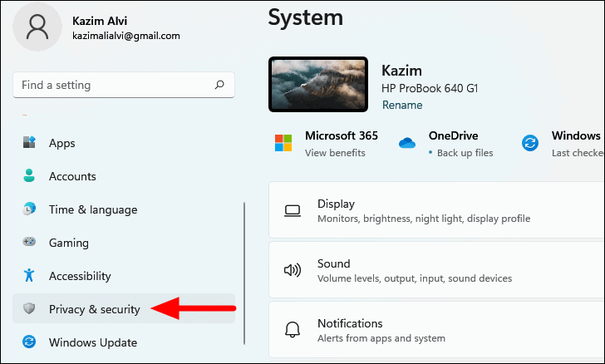Focus the Find a setting search box
605x364 pixels.
pos(124,85)
